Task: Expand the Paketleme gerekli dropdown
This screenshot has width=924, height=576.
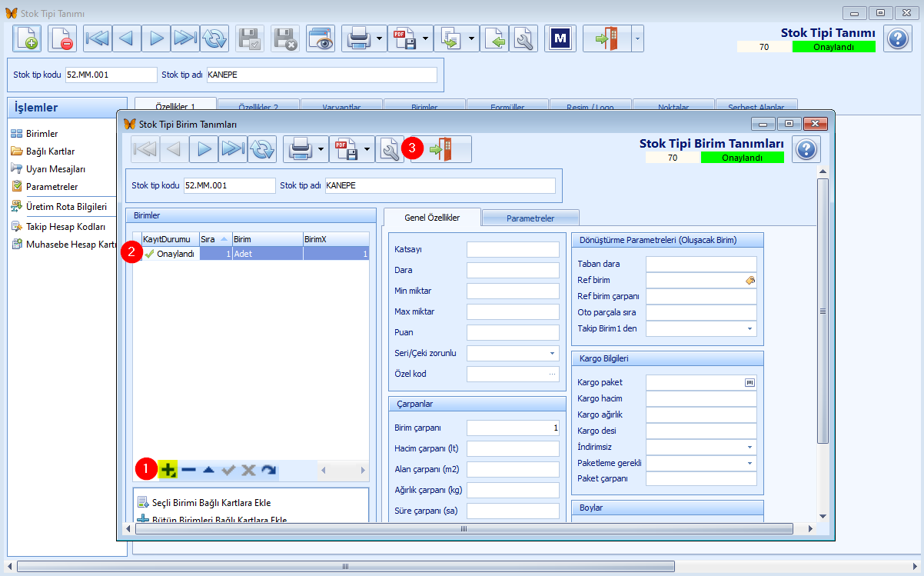Action: tap(750, 464)
